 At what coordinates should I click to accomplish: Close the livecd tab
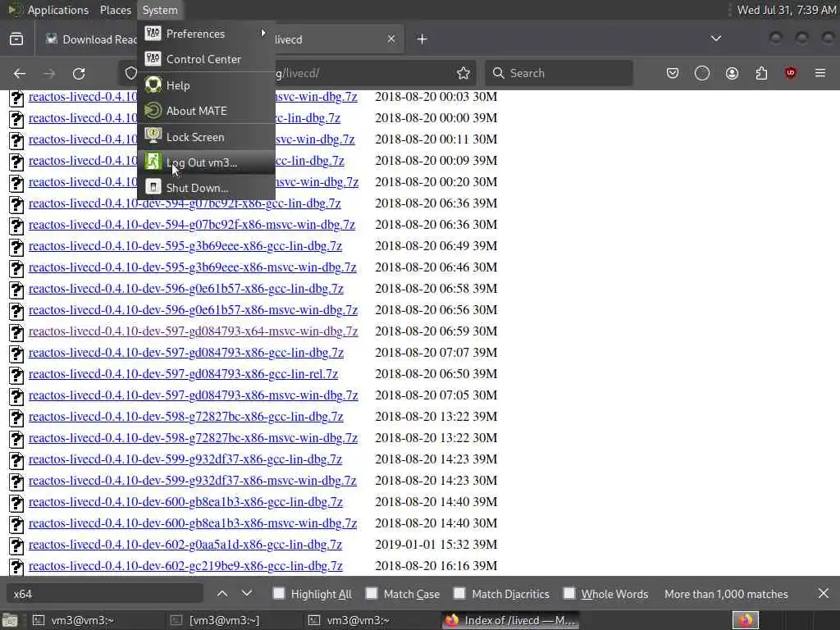[x=391, y=39]
